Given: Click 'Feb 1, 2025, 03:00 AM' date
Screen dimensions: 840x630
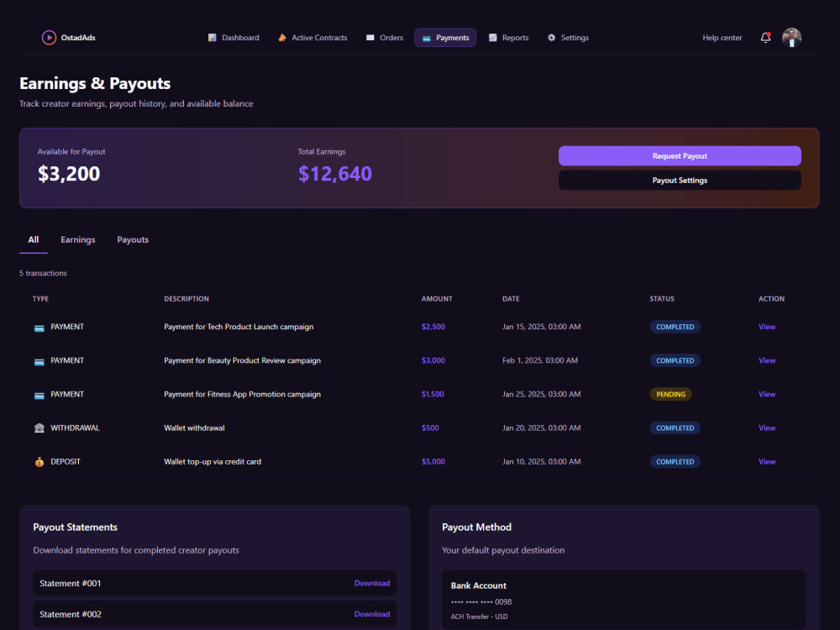Looking at the screenshot, I should 540,360.
